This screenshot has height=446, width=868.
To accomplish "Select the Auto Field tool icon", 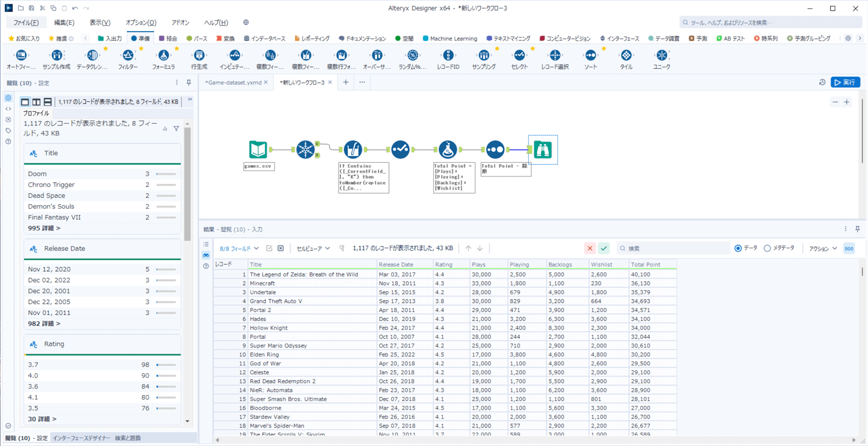I will tap(21, 55).
